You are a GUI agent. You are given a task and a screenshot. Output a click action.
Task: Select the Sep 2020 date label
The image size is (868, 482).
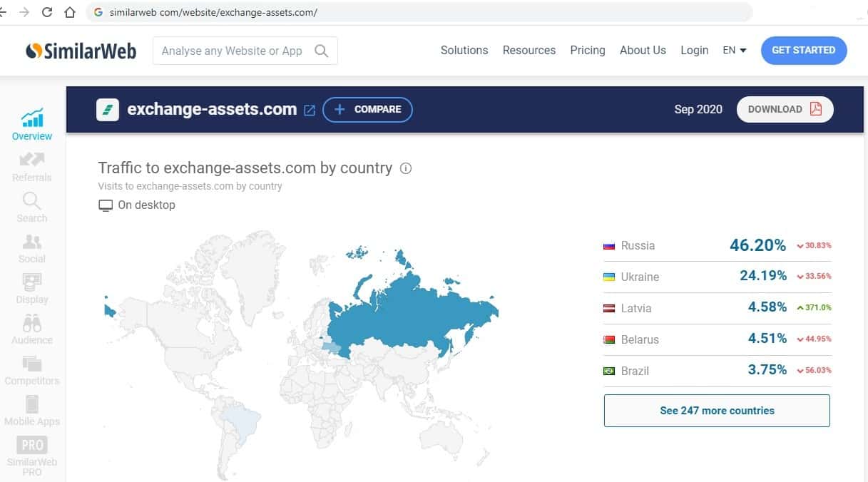(x=698, y=110)
